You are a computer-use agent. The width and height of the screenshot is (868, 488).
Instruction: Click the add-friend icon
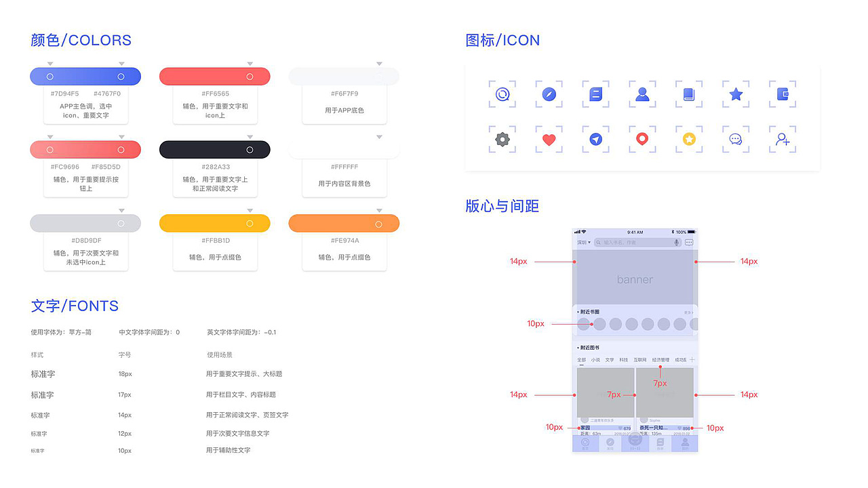click(782, 139)
